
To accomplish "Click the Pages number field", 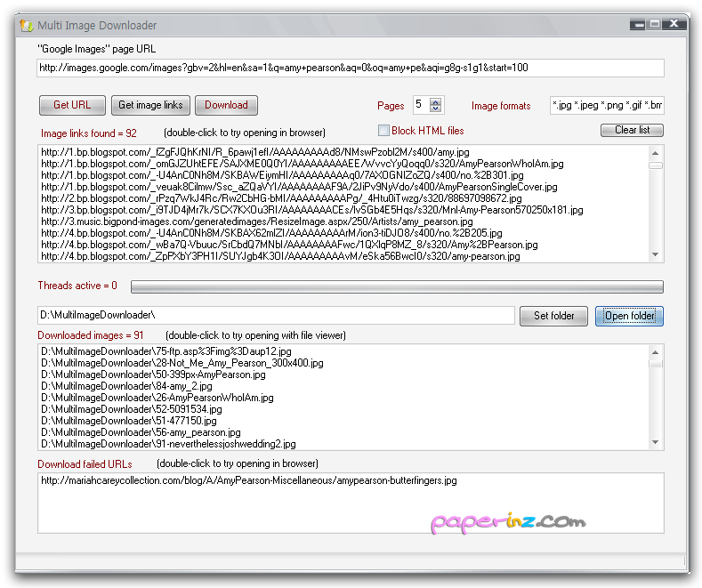I will [x=421, y=105].
